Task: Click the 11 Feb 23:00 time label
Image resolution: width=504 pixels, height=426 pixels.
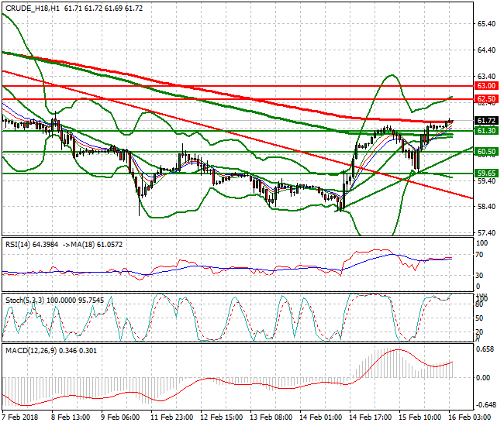Action: (x=171, y=417)
